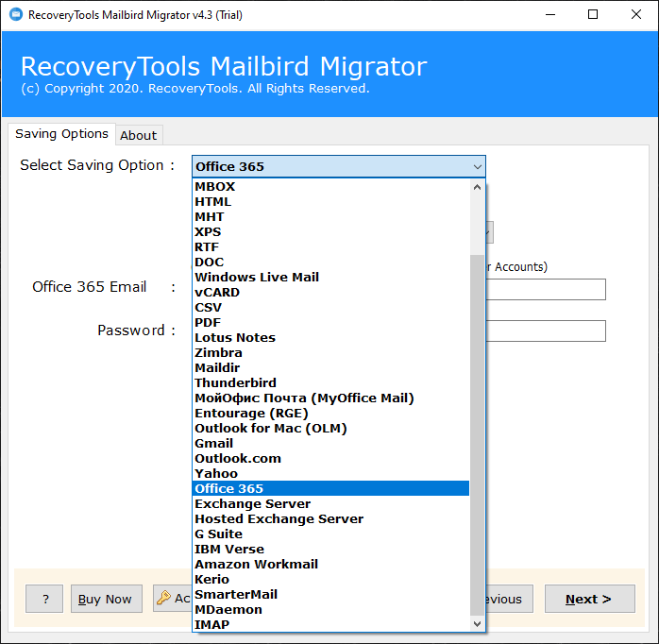Select Yahoo saving option
The height and width of the screenshot is (644, 659).
(330, 474)
